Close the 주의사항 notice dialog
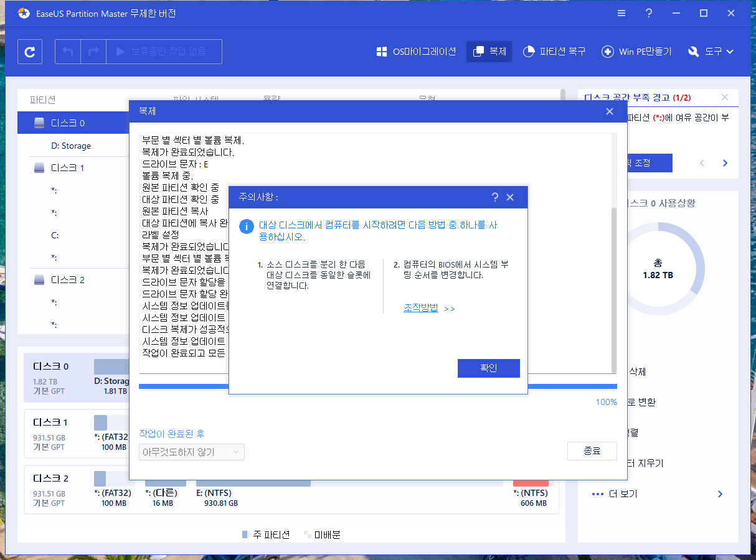 point(510,197)
